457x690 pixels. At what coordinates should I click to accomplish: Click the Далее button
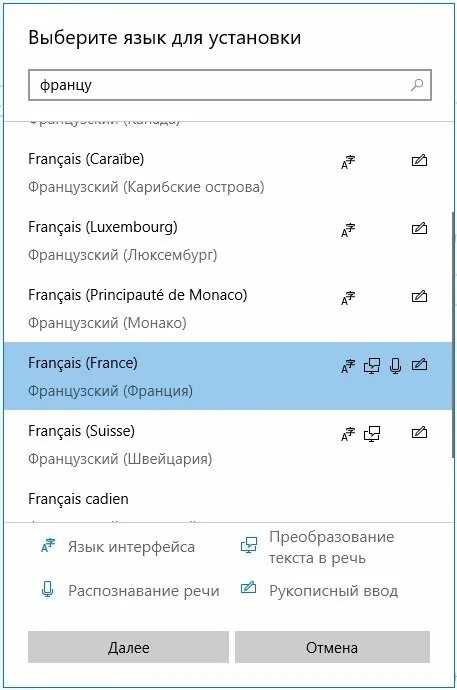pos(128,647)
